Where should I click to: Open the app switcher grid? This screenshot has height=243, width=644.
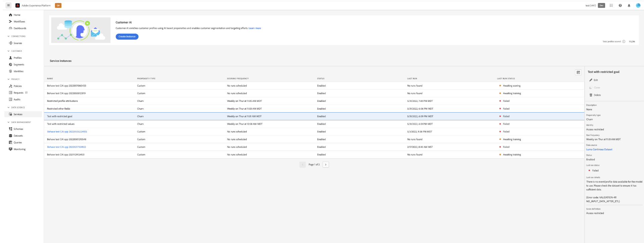(x=611, y=5)
